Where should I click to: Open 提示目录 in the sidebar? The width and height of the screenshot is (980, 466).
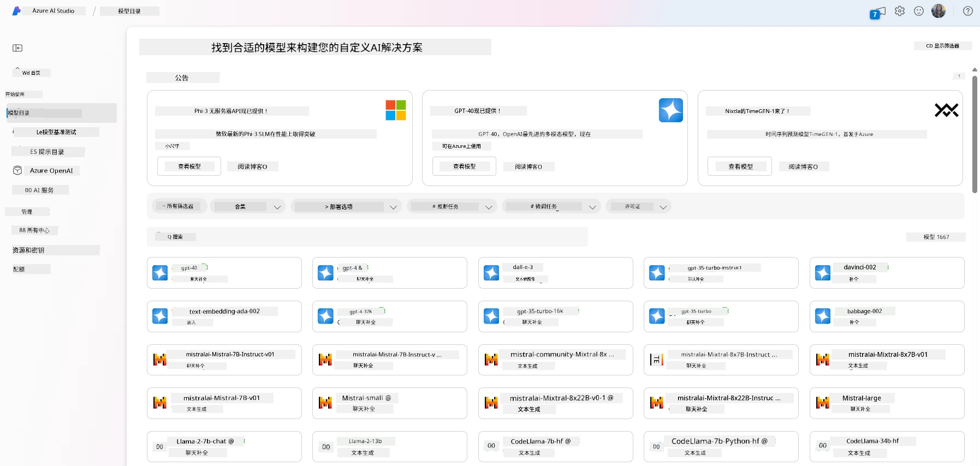tap(47, 152)
